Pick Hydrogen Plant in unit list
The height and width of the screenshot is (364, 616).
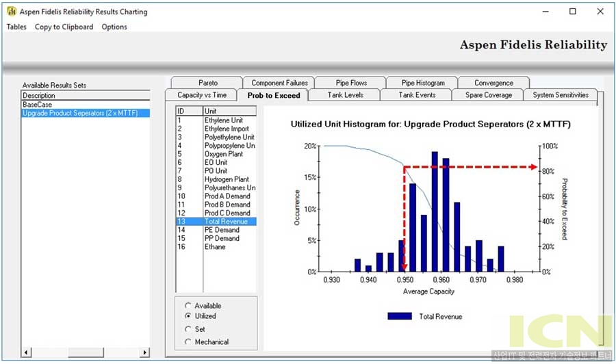point(226,179)
